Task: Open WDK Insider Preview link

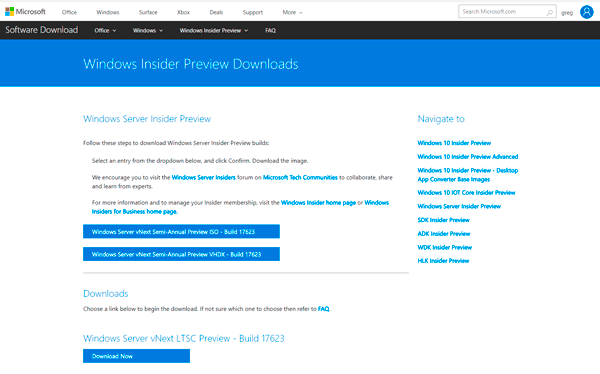Action: (x=444, y=248)
